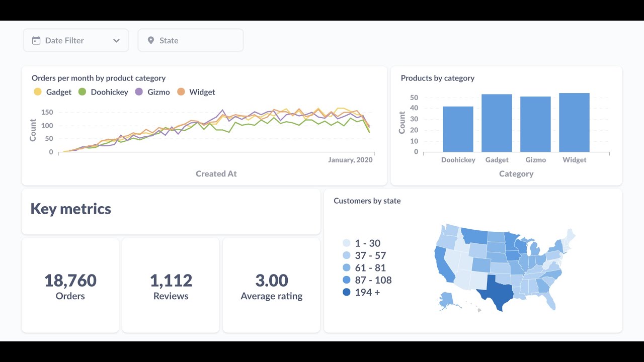Viewport: 644px width, 362px height.
Task: Click the 'Count' label on line chart
Action: (33, 130)
